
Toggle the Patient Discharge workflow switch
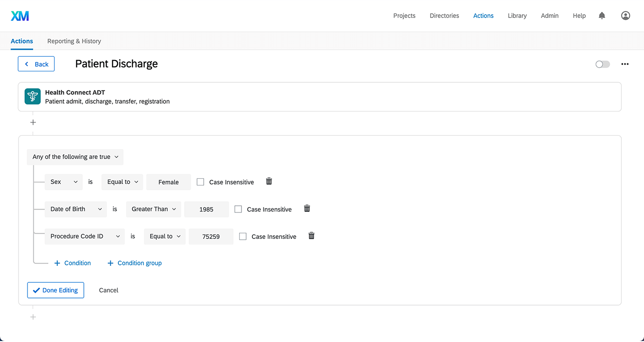[x=603, y=64]
